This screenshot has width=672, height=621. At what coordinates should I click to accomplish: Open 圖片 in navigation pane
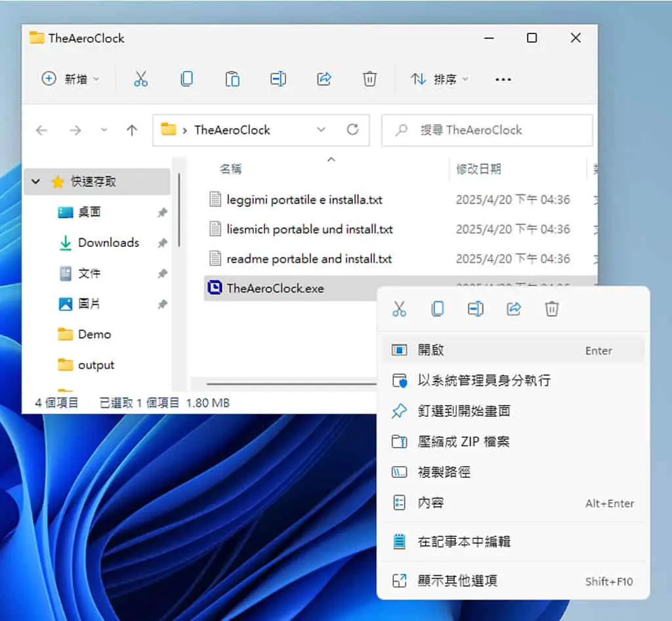point(89,304)
